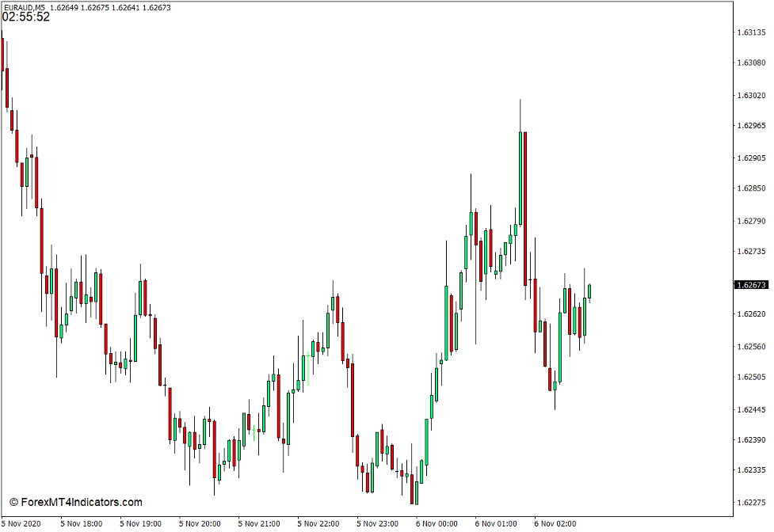
Task: Select the 1.63135 price axis label
Action: (752, 33)
